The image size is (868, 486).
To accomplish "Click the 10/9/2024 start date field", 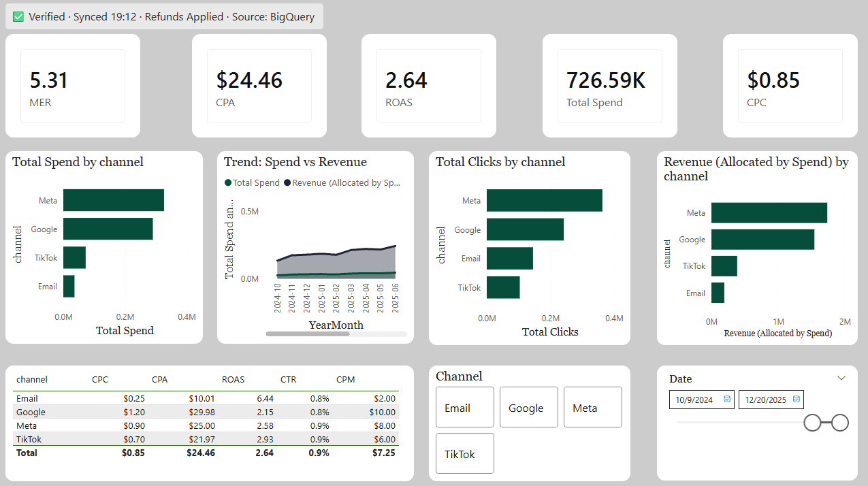I will pos(694,400).
